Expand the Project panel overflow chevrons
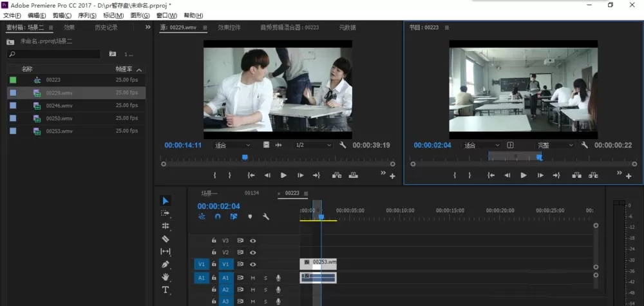The height and width of the screenshot is (306, 644). pyautogui.click(x=148, y=27)
